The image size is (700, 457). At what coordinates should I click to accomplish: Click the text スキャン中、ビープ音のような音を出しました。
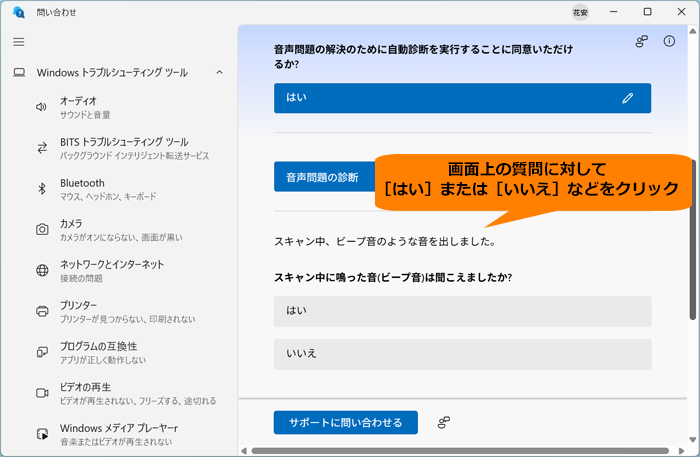[385, 242]
